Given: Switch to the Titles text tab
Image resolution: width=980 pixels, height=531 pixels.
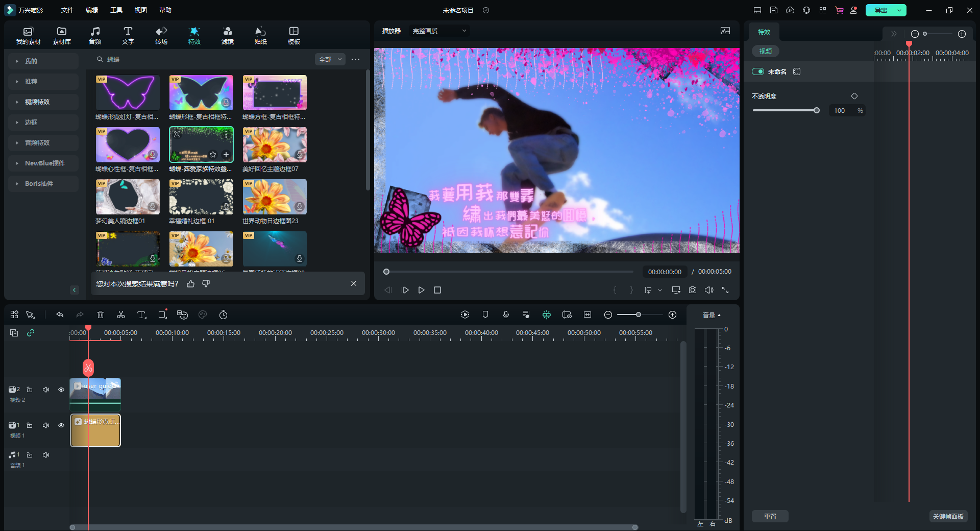Looking at the screenshot, I should 128,36.
